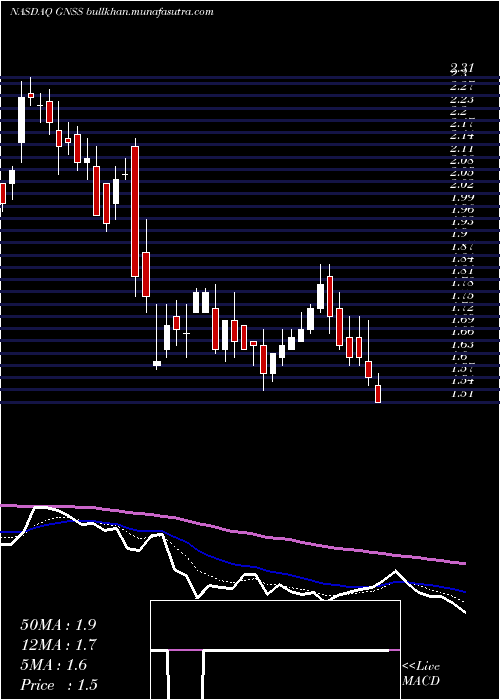
Task: Click the 1.9 price axis label
Action: [458, 233]
